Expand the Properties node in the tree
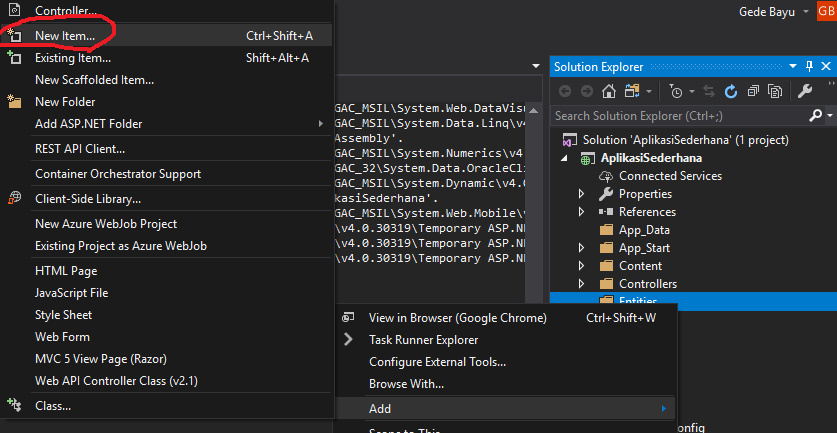The image size is (837, 433). point(582,194)
